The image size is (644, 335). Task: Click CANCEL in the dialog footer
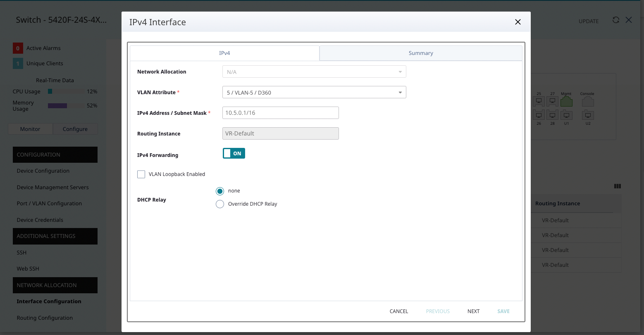398,311
